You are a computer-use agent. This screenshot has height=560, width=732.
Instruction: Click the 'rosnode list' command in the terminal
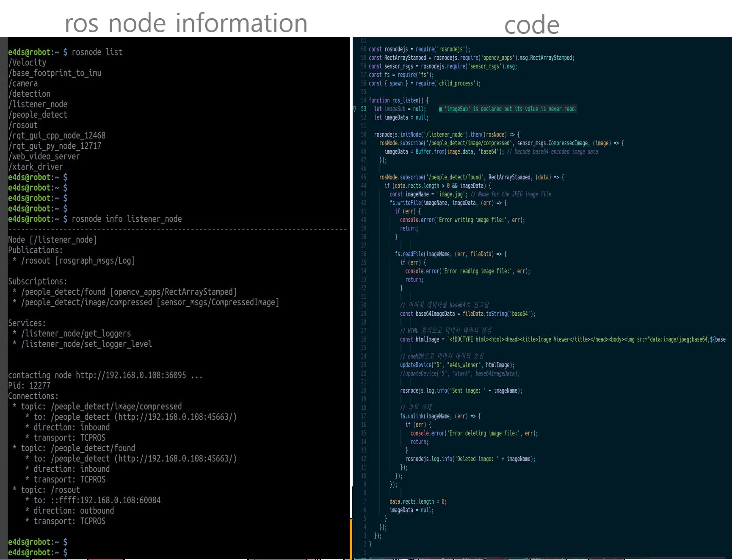tap(97, 52)
